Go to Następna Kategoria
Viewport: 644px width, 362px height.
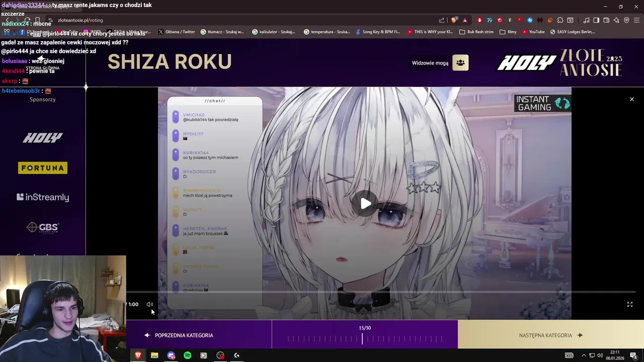click(551, 335)
